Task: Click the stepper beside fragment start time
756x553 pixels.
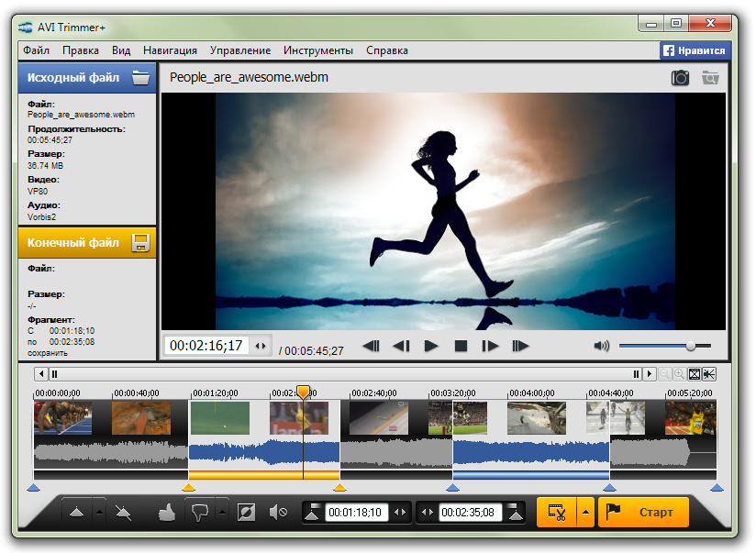Action: 400,512
